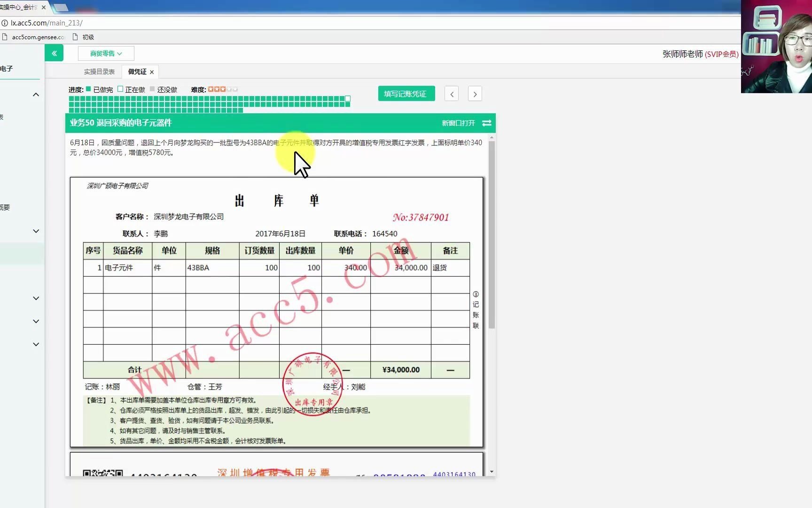Click the last unfinished white square in progress grid

click(347, 99)
